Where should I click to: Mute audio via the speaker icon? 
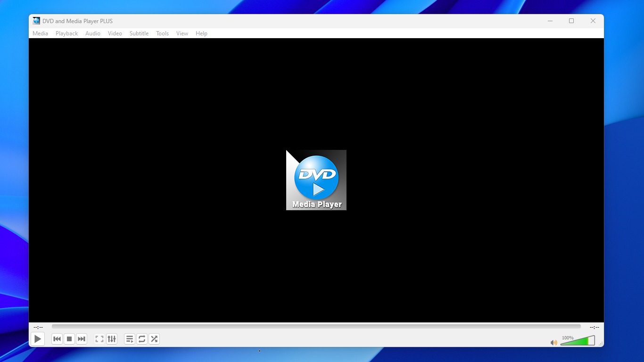click(553, 342)
